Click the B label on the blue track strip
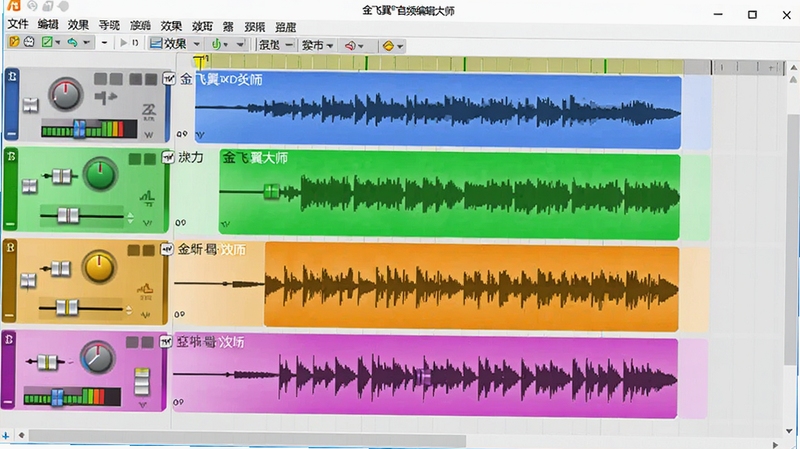The height and width of the screenshot is (449, 800). 12,77
